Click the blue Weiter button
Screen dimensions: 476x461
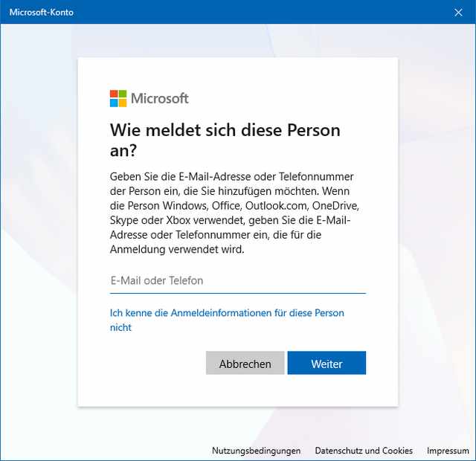click(x=327, y=364)
